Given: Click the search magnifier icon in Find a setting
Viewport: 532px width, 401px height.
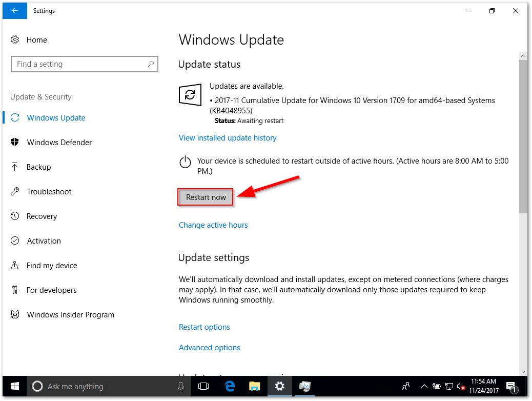Looking at the screenshot, I should click(151, 64).
